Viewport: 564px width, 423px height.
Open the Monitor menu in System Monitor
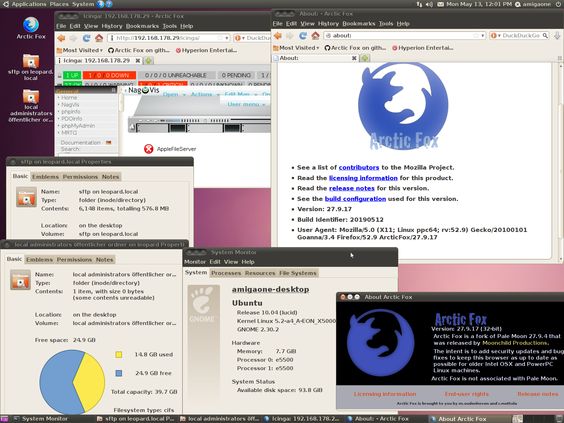[x=195, y=262]
